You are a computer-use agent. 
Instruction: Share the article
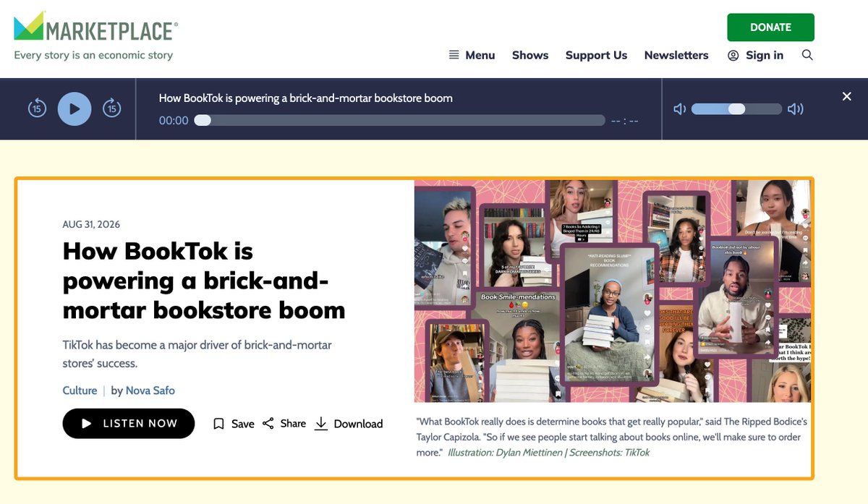tap(284, 424)
